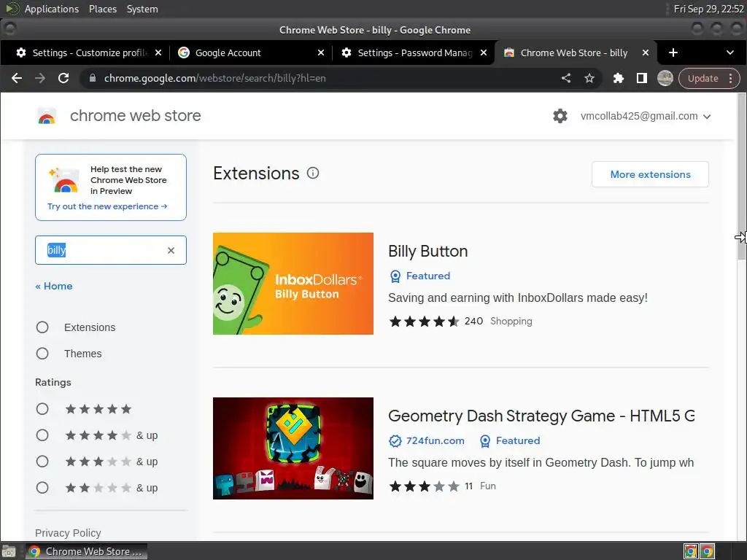The image size is (747, 560).
Task: Share this page via the share icon
Action: [566, 78]
